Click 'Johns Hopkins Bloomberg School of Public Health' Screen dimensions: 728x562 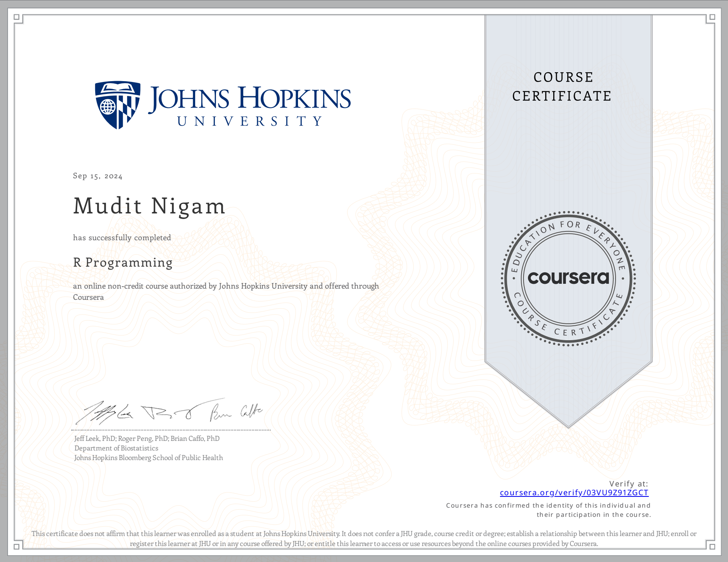pos(148,458)
